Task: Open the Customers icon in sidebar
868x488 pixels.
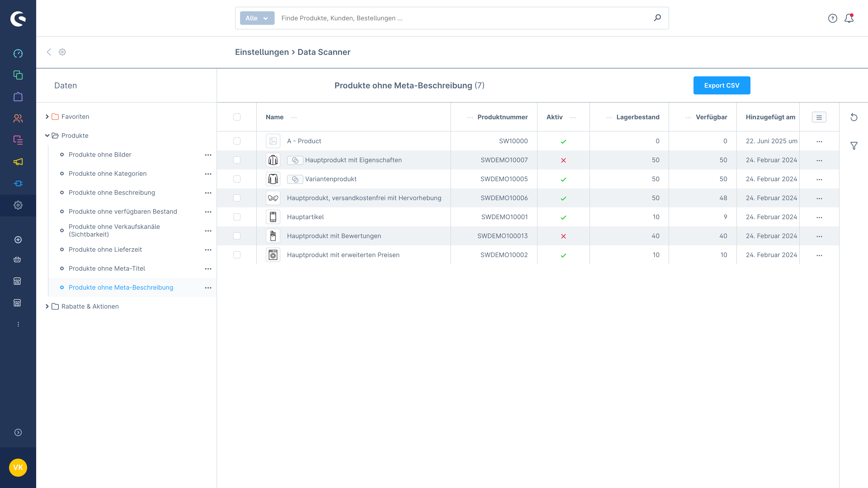Action: (18, 118)
